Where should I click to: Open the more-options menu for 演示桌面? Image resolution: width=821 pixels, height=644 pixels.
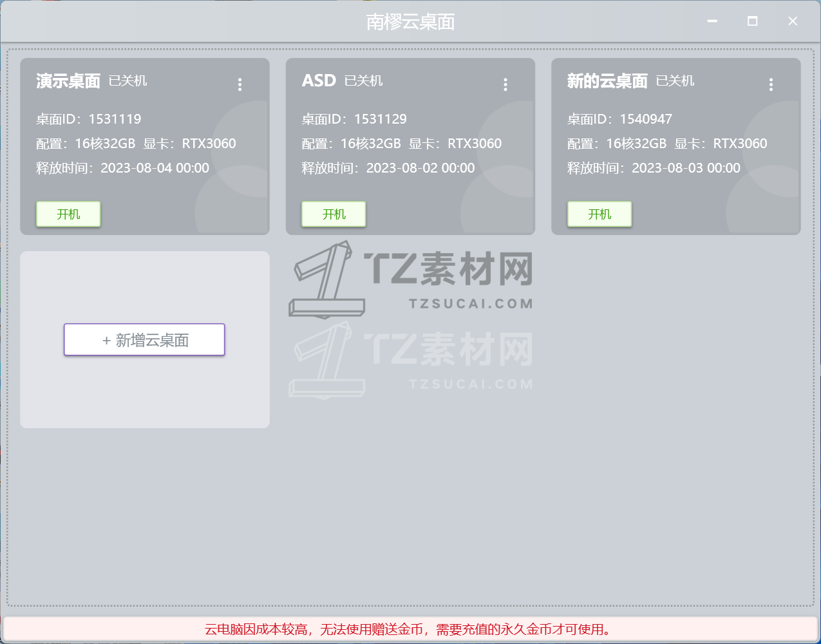(240, 84)
